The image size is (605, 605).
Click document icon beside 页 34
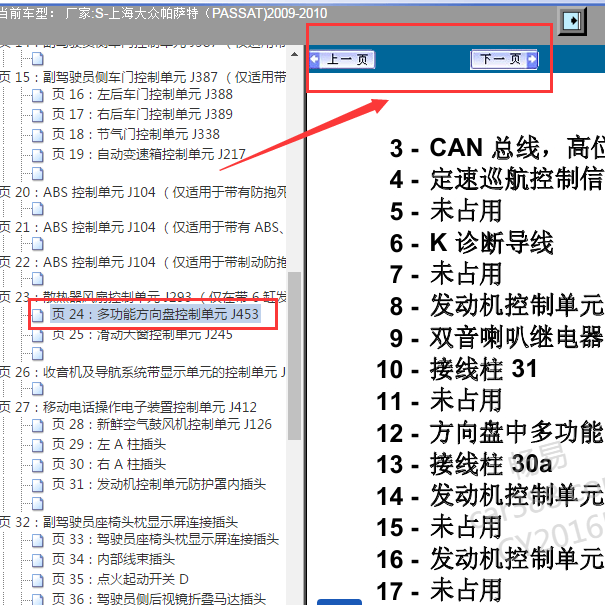click(37, 560)
